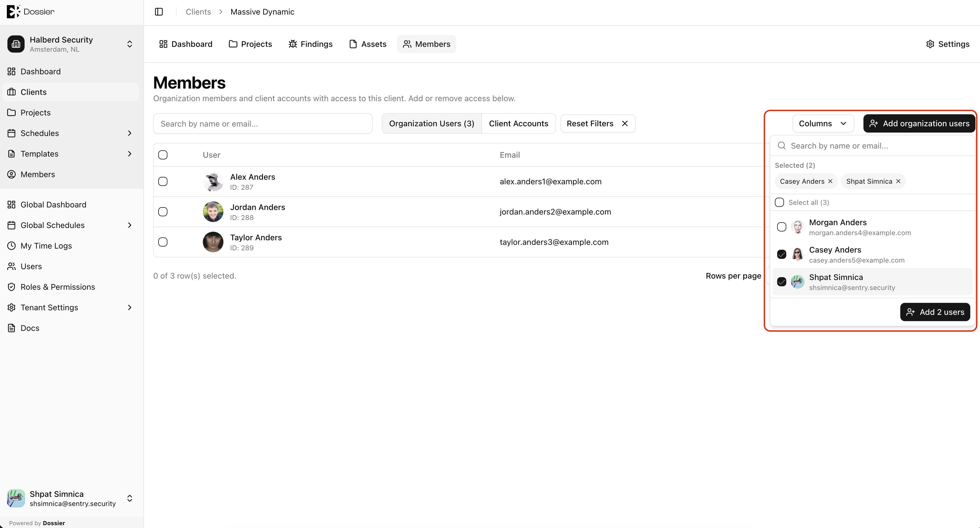Remove Shpat Simnica chip from selection
The width and height of the screenshot is (980, 528).
[898, 181]
